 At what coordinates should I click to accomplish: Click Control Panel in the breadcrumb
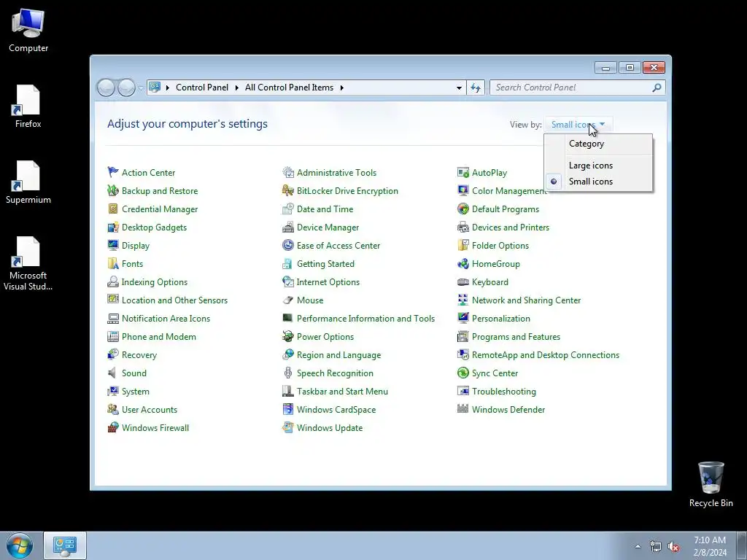click(x=202, y=87)
